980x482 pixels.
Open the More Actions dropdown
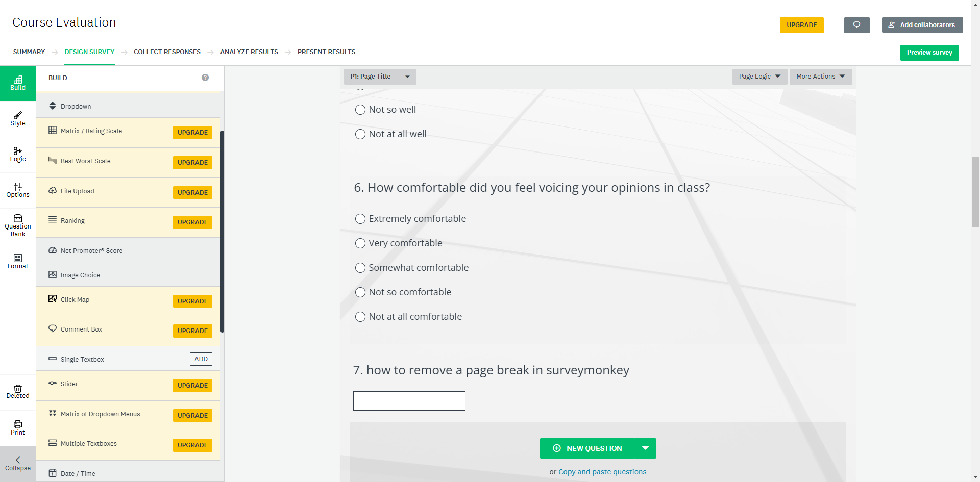click(x=820, y=77)
